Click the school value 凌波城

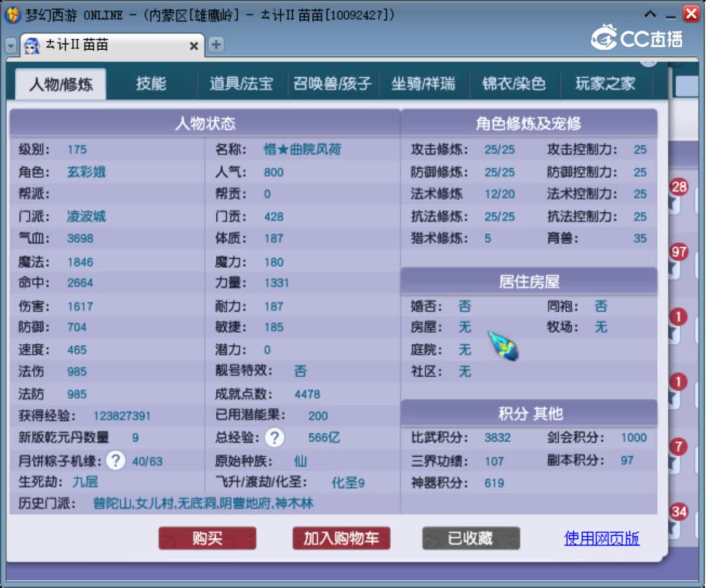86,216
